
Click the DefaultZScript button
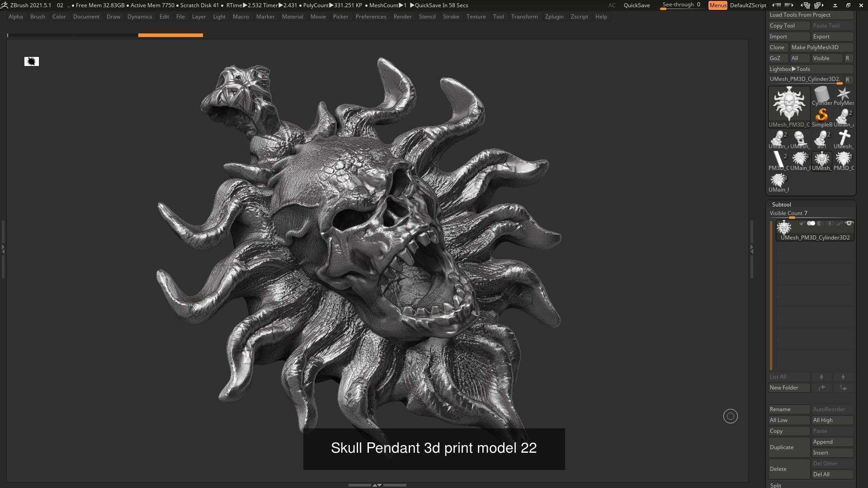[748, 5]
